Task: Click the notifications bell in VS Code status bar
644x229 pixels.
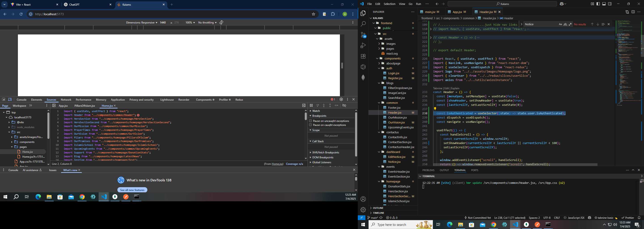Action: pos(639,218)
